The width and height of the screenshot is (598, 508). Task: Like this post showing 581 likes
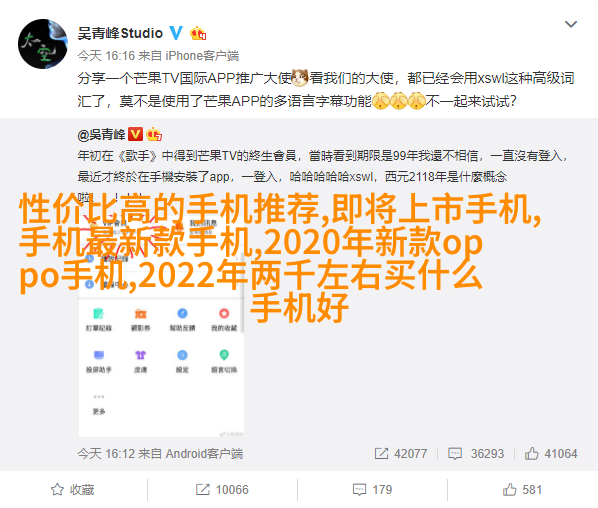(522, 490)
